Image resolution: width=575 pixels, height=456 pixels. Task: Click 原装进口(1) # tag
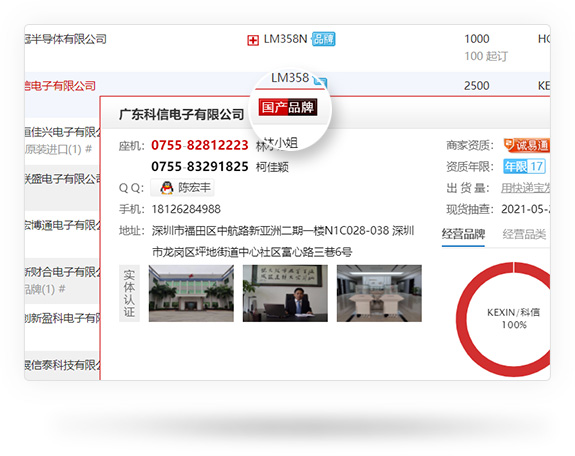(58, 149)
